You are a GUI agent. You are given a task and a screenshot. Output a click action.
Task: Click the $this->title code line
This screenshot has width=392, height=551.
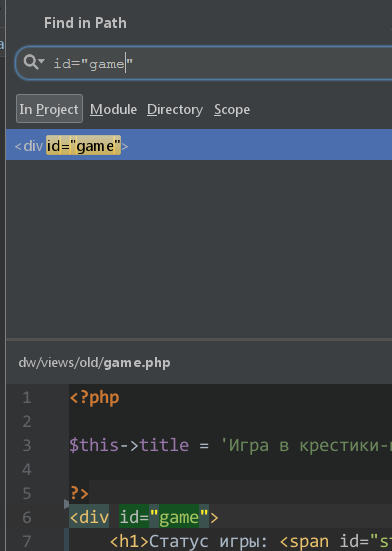(x=230, y=446)
